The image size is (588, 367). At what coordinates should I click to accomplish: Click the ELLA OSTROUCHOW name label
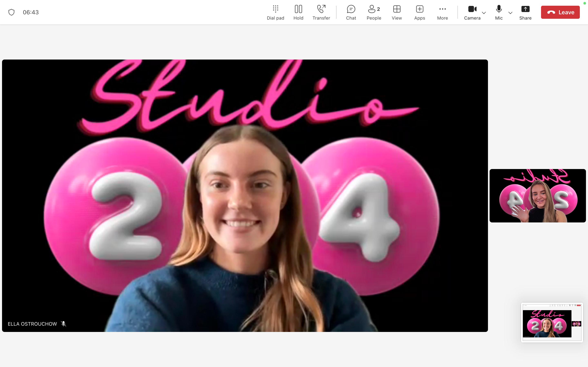[x=32, y=324]
